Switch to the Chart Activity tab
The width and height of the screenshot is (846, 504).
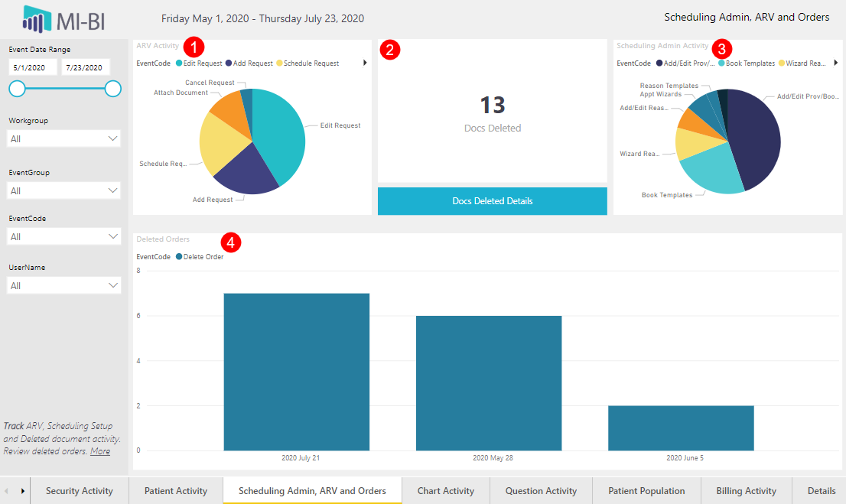click(x=445, y=491)
